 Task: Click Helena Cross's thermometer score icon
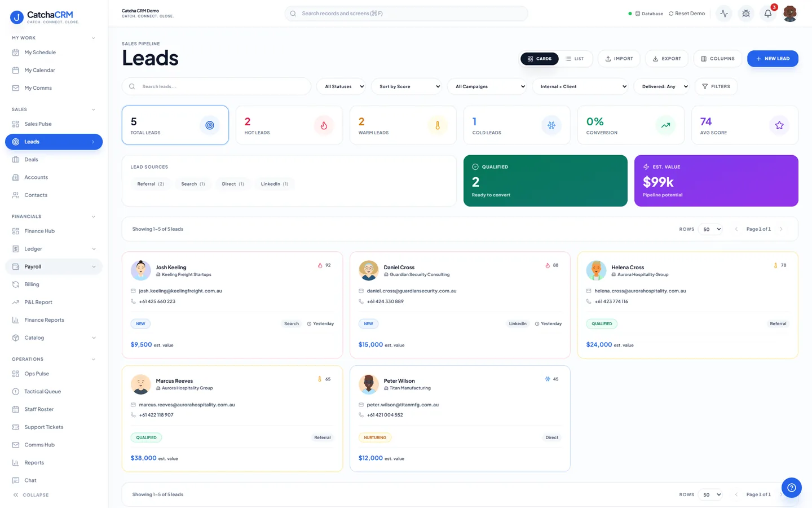pyautogui.click(x=775, y=265)
